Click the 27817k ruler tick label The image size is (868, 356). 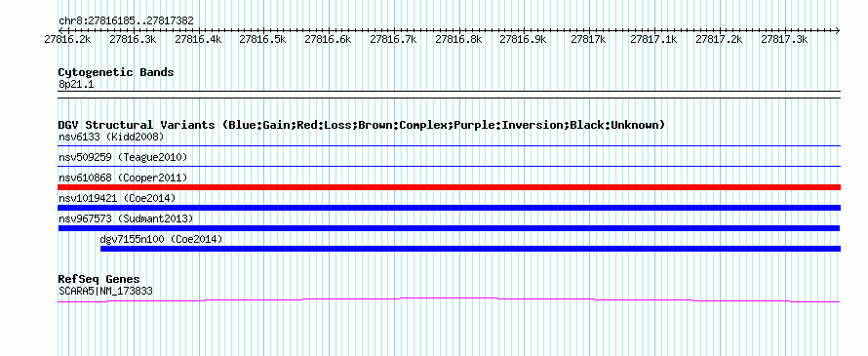click(x=588, y=39)
